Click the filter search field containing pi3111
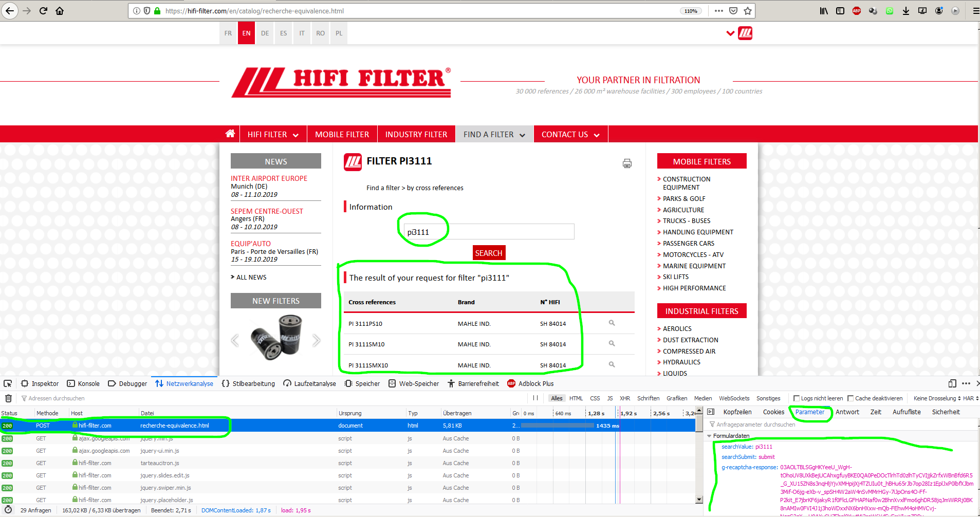 (489, 232)
